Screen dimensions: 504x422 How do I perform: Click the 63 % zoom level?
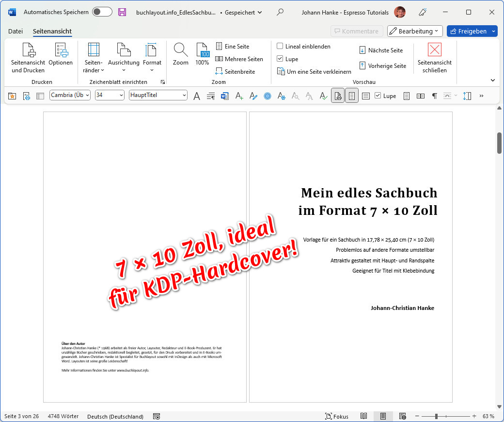pos(488,416)
